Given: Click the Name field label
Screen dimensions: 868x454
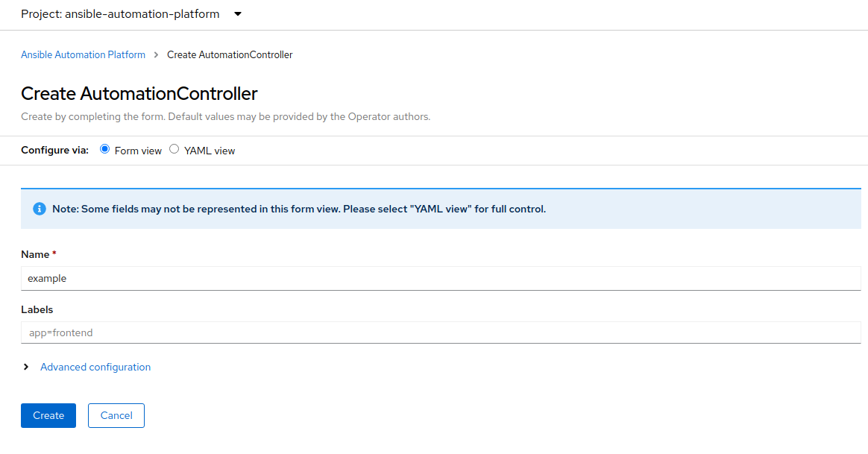Looking at the screenshot, I should [34, 254].
